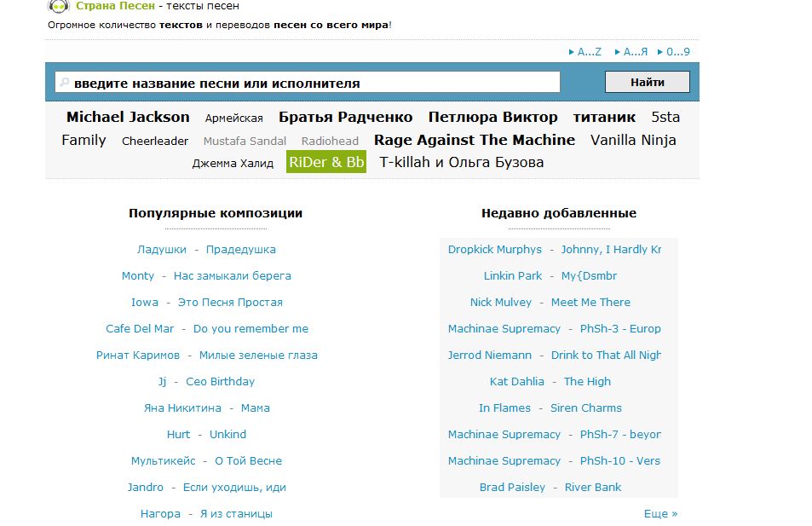The width and height of the screenshot is (812, 526).
Task: Open the song О Той Весне
Action: pyautogui.click(x=249, y=460)
